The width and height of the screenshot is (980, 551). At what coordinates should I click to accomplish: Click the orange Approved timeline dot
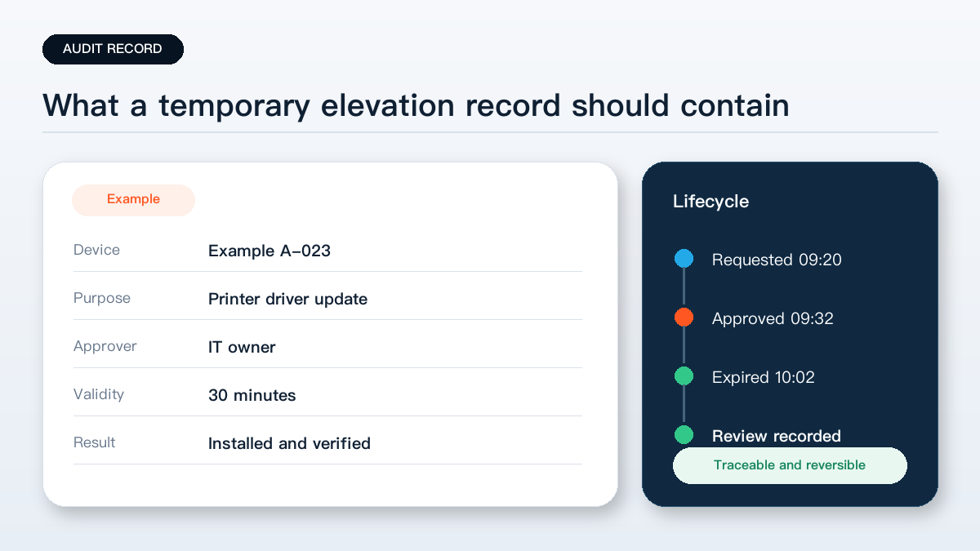[684, 318]
